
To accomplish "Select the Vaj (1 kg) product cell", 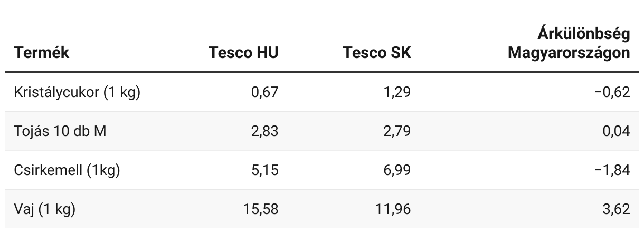I will coord(45,209).
